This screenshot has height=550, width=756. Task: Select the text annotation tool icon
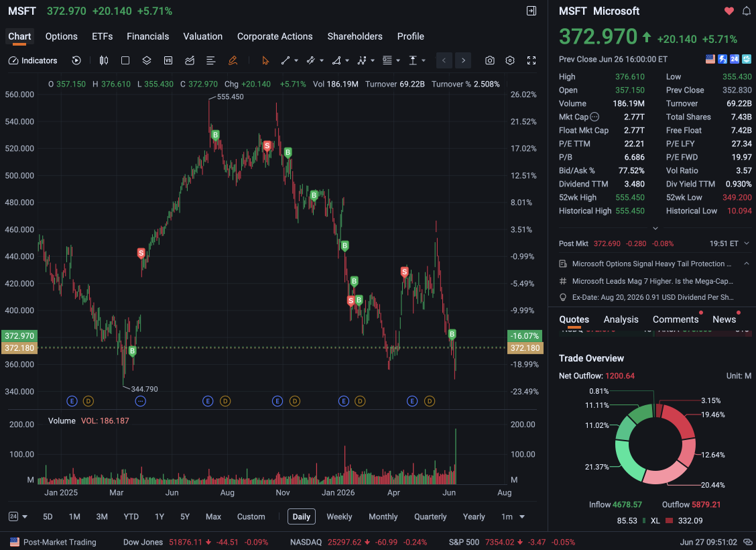tap(414, 60)
